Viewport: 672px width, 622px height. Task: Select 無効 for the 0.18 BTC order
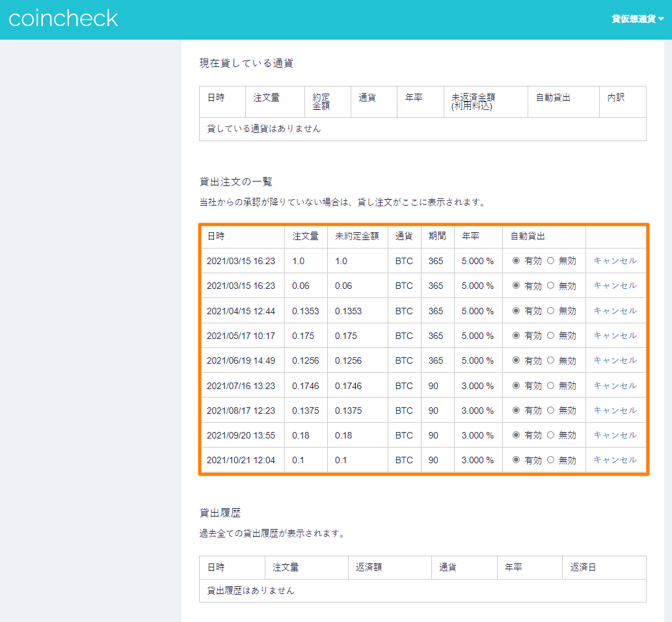click(x=551, y=435)
